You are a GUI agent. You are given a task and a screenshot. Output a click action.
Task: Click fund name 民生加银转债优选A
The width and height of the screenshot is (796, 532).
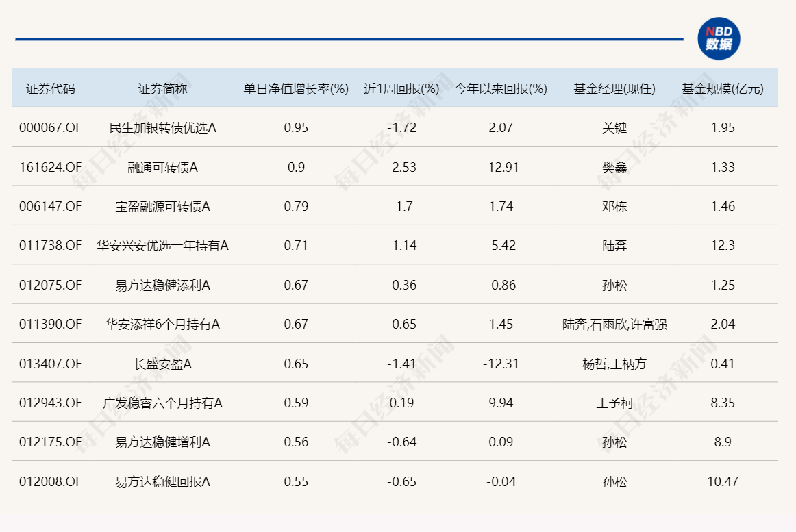coord(162,127)
